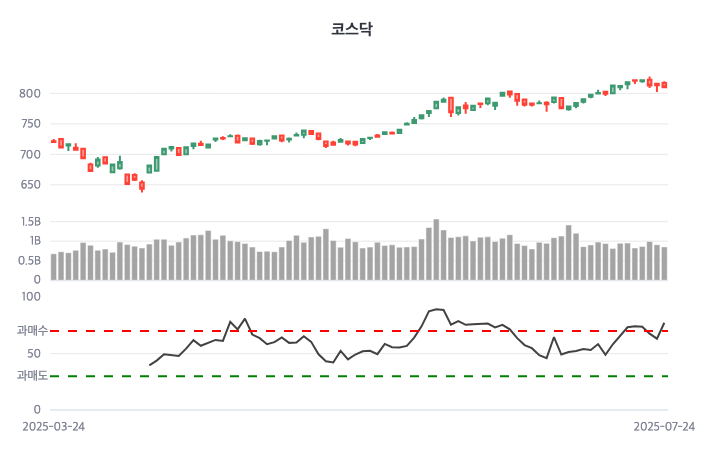Screen dimensions: 704x450
Task: Click the 650 price axis label
Action: point(30,185)
